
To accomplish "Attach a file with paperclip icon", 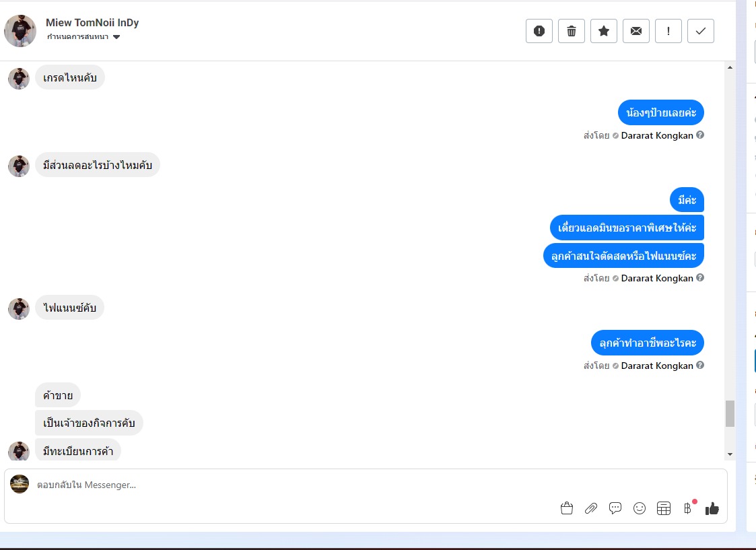I will 591,508.
